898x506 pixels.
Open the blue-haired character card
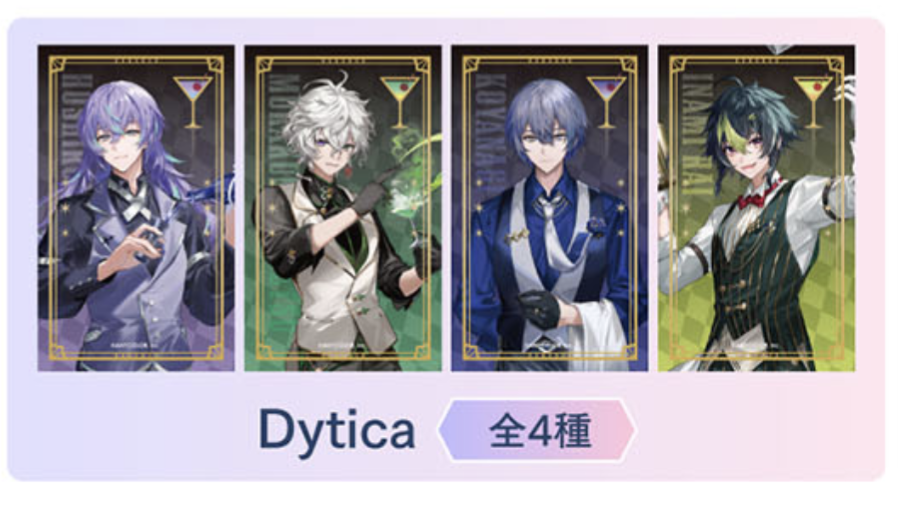[x=550, y=208]
